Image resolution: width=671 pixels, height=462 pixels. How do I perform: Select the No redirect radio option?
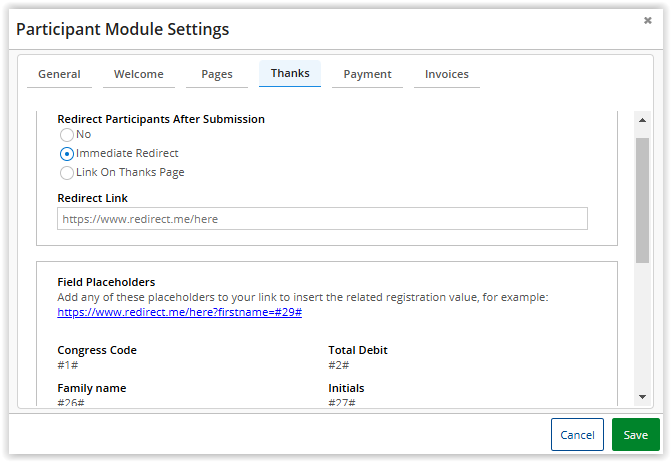pyautogui.click(x=67, y=135)
